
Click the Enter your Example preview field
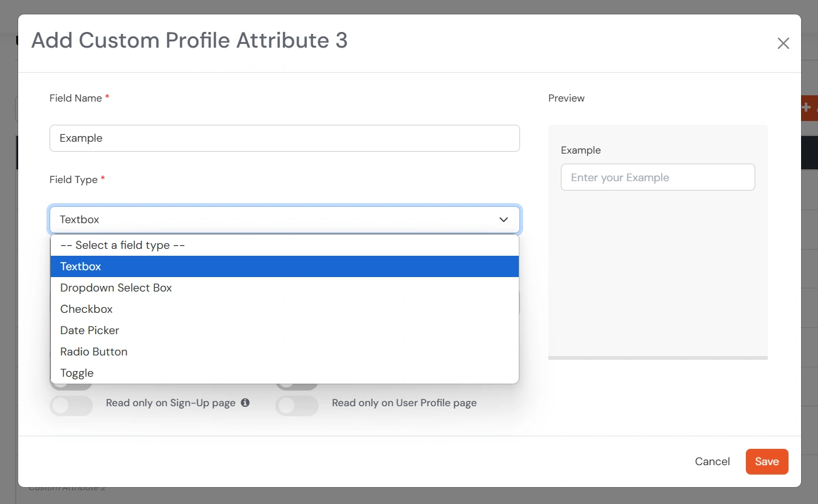pos(657,177)
